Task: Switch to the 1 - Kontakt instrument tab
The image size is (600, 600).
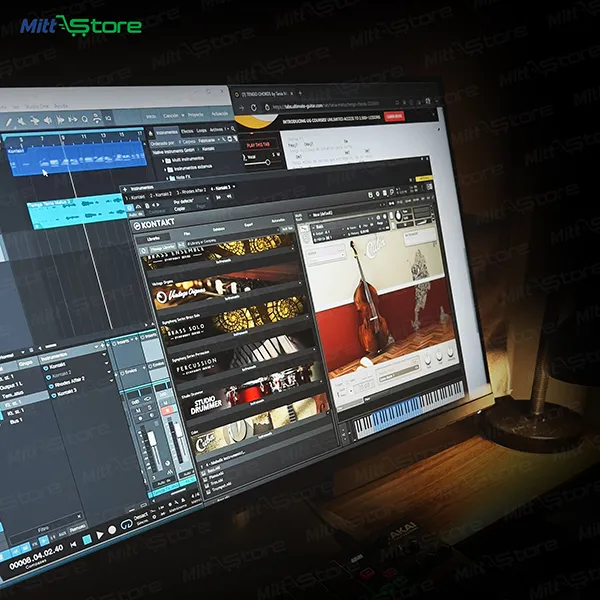Action: [x=135, y=197]
